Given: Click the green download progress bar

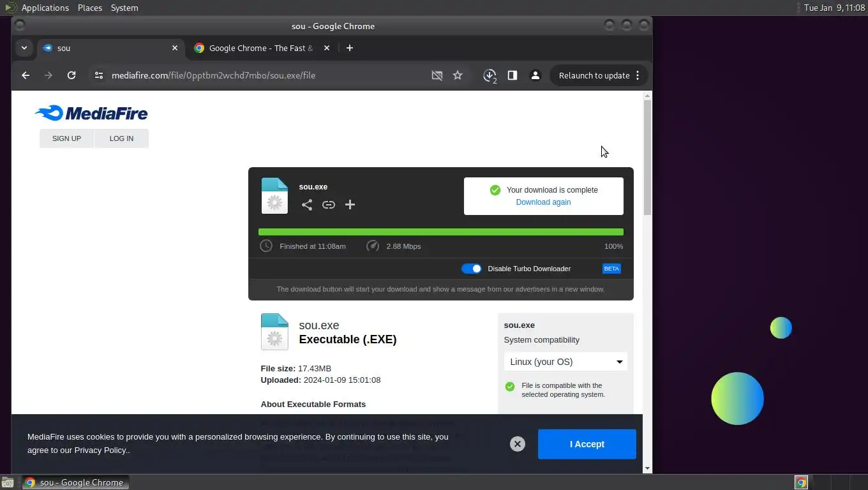Looking at the screenshot, I should coord(441,232).
